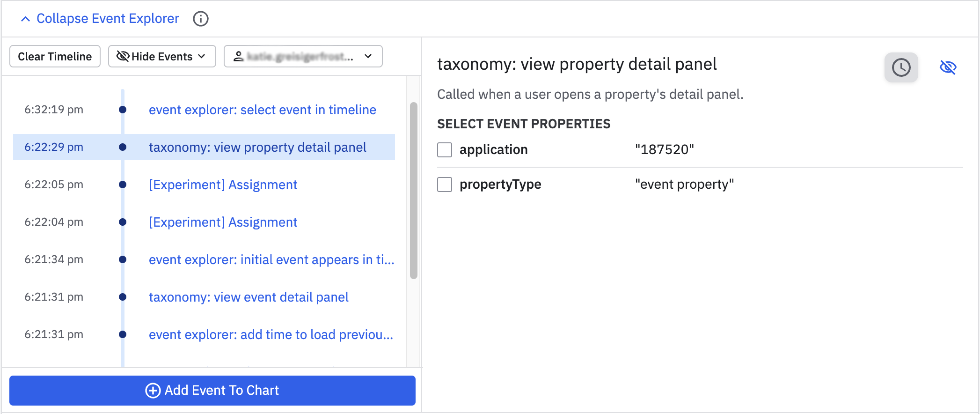Click the plus-circle icon on Add Event button
Screen dimensions: 980x414
[x=153, y=391]
